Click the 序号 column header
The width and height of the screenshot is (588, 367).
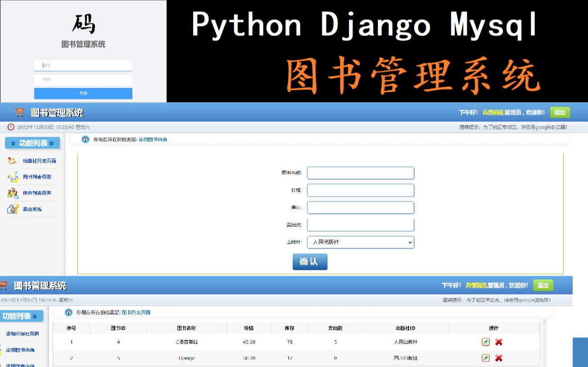click(71, 328)
